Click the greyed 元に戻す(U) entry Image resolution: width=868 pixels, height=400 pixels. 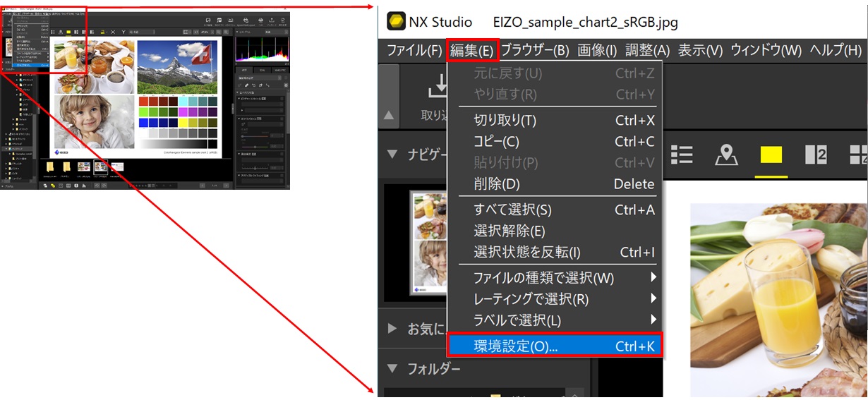(555, 73)
